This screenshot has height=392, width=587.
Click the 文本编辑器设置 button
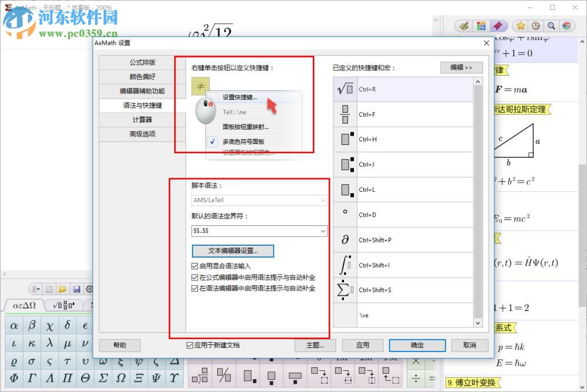point(232,250)
